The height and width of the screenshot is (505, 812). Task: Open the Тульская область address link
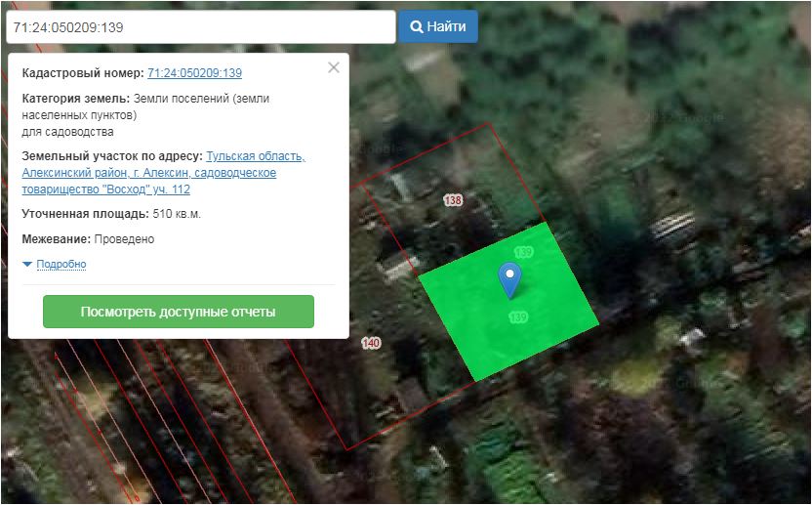[164, 173]
